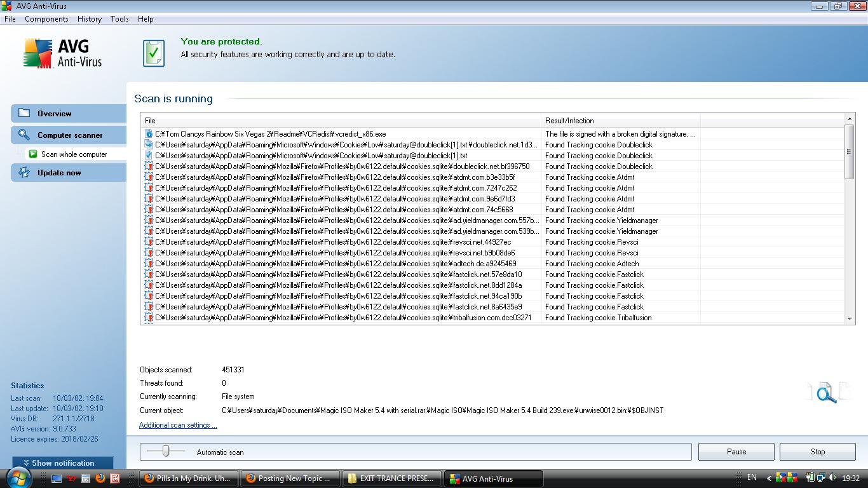The height and width of the screenshot is (488, 868).
Task: Open the Help menu
Action: (146, 19)
